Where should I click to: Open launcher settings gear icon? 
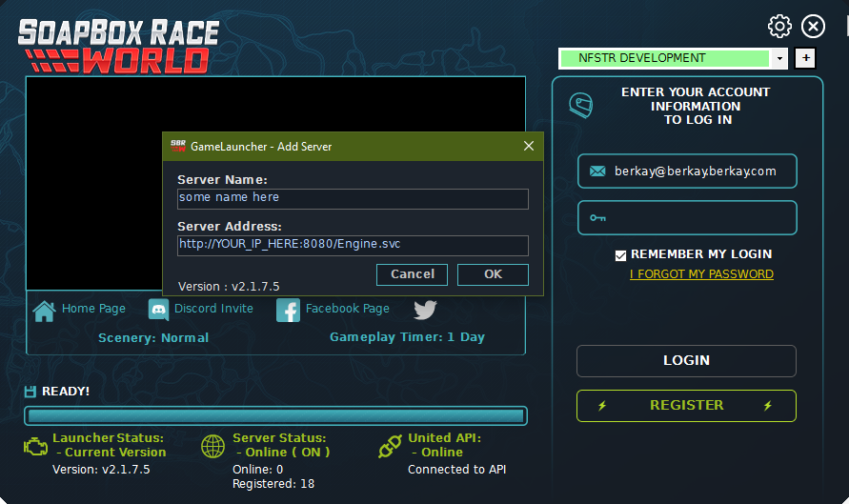[x=779, y=26]
